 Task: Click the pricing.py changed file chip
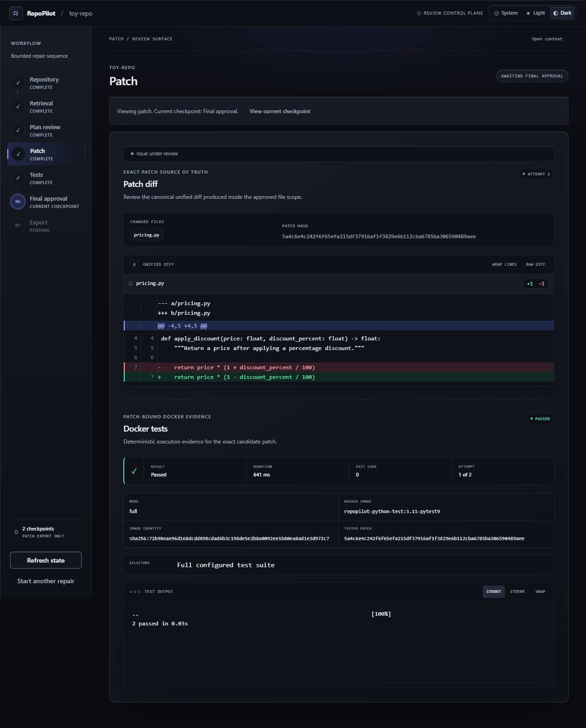pyautogui.click(x=146, y=235)
